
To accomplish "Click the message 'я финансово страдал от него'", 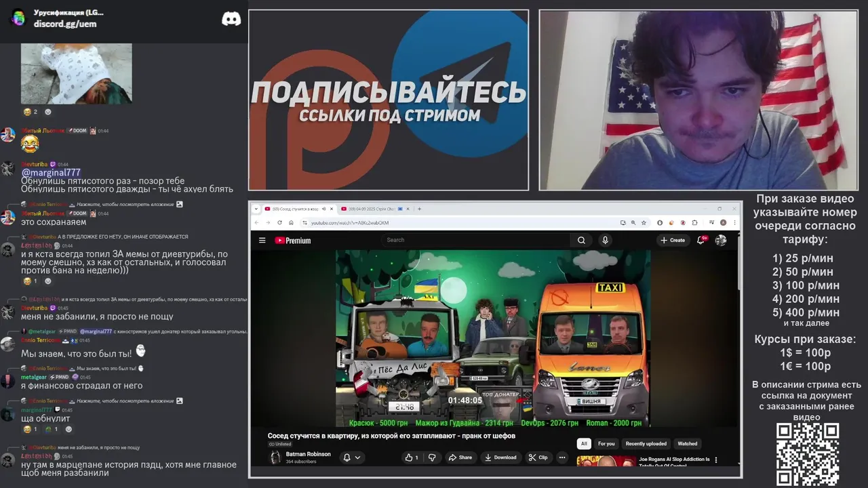I will point(81,386).
